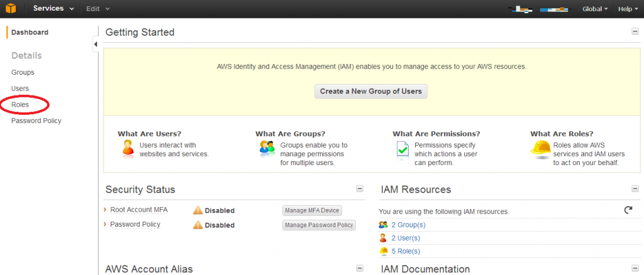This screenshot has width=644, height=275.
Task: Select Dashboard in the sidebar
Action: (30, 33)
